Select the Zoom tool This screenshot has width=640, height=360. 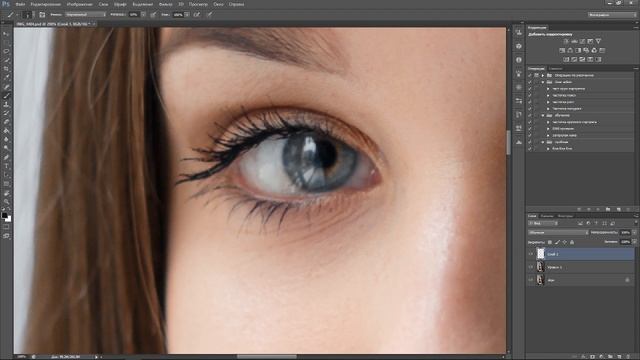point(6,201)
